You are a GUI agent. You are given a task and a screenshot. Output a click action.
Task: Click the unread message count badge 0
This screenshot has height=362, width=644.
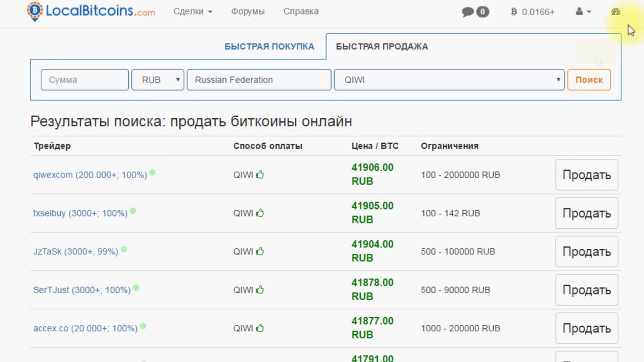482,12
